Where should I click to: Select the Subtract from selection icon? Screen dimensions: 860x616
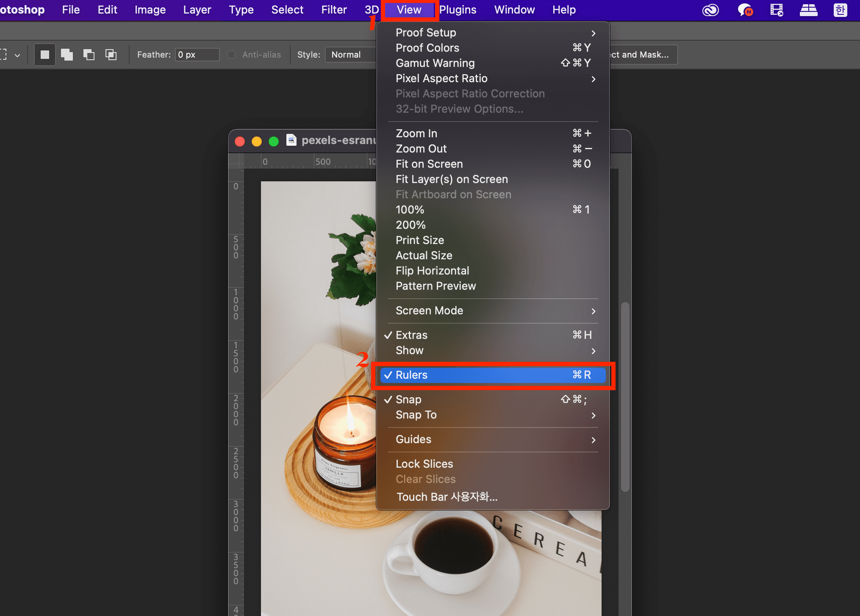click(89, 55)
